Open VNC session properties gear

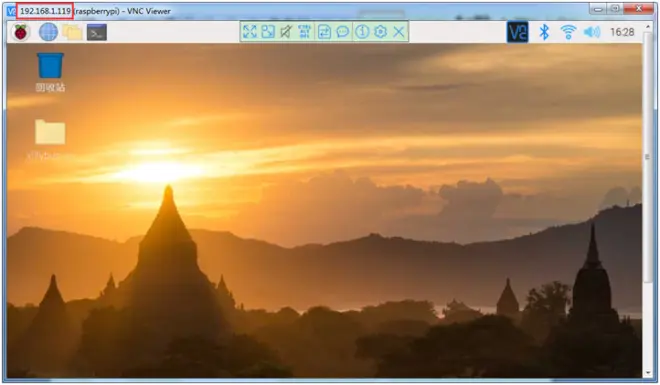click(x=381, y=32)
